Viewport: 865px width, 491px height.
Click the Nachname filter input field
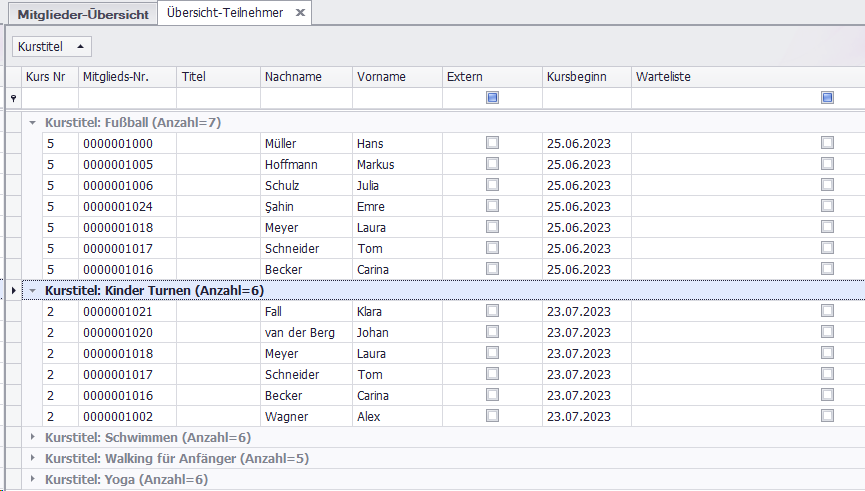pyautogui.click(x=305, y=98)
